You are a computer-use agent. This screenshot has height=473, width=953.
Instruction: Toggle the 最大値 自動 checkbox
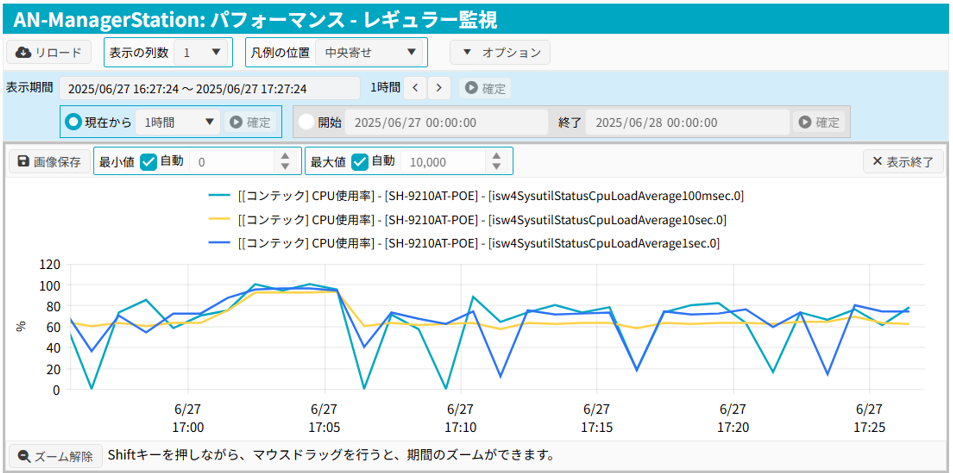(x=360, y=161)
